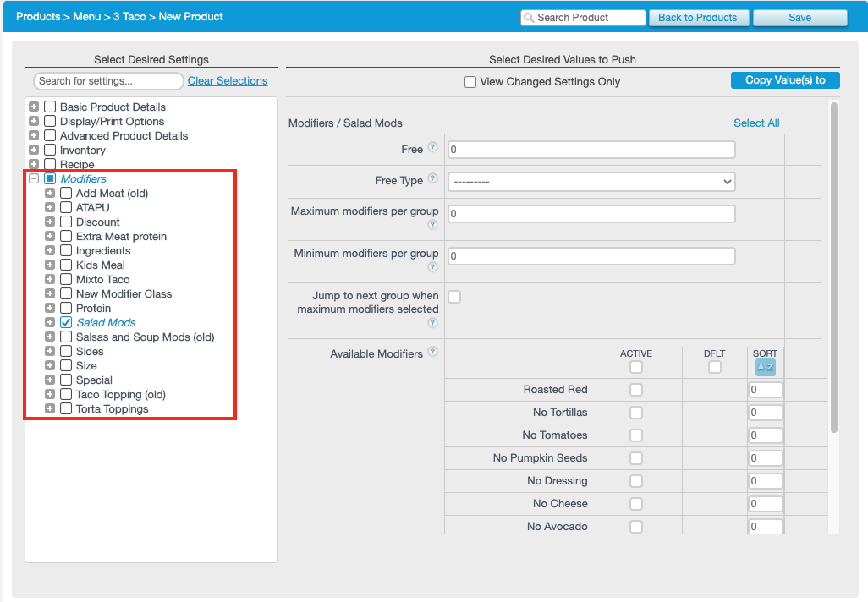Expand the Extra Meat protein node

[50, 236]
